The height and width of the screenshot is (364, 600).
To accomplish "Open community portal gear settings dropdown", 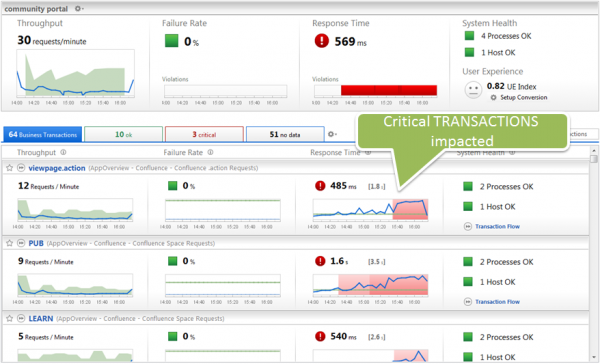I will coord(79,8).
